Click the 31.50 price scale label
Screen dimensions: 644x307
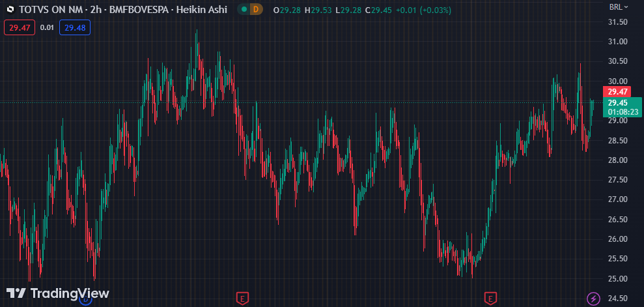pos(618,22)
